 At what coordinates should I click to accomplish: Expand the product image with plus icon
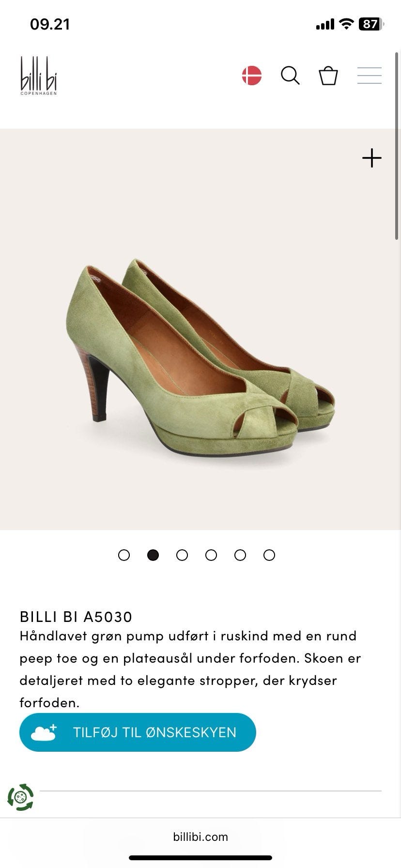(372, 158)
